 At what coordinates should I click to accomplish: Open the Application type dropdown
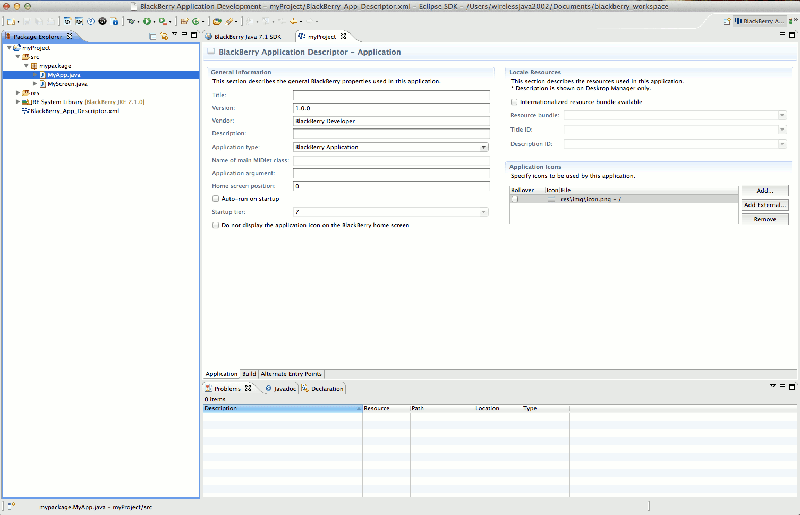click(484, 147)
